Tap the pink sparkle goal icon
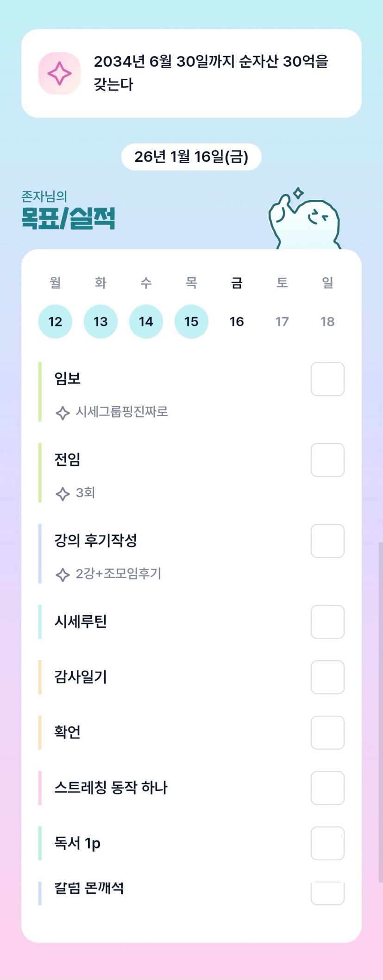The image size is (383, 980). (x=59, y=73)
